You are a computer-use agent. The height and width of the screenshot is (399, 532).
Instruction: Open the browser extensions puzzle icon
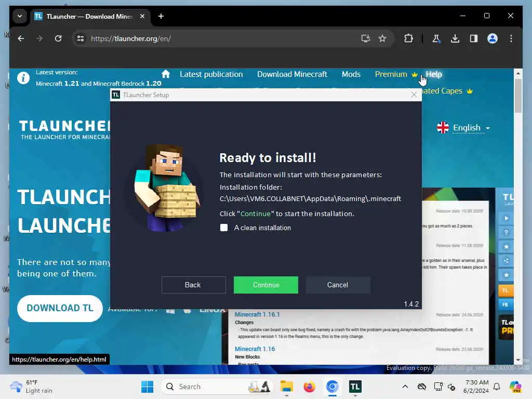(408, 38)
